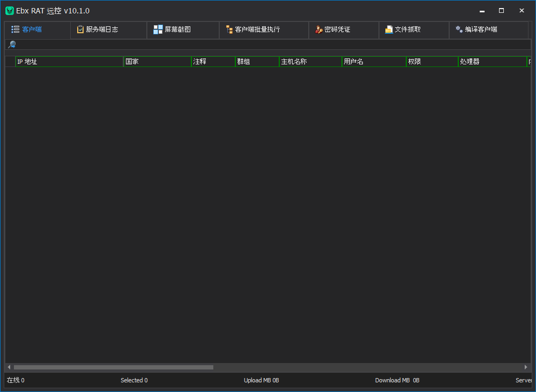Viewport: 536px width, 392px height.
Task: Click the 密码凭证 tab icon
Action: 319,29
